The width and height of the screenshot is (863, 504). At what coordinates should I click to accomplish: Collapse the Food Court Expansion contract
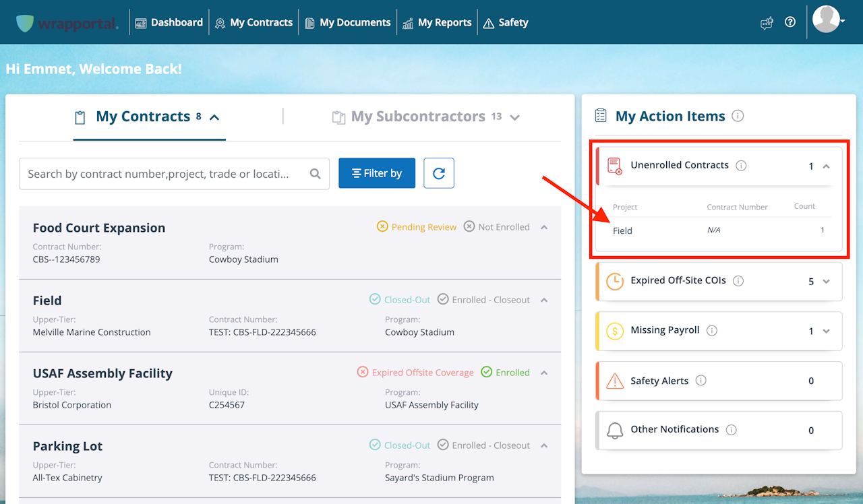click(544, 227)
